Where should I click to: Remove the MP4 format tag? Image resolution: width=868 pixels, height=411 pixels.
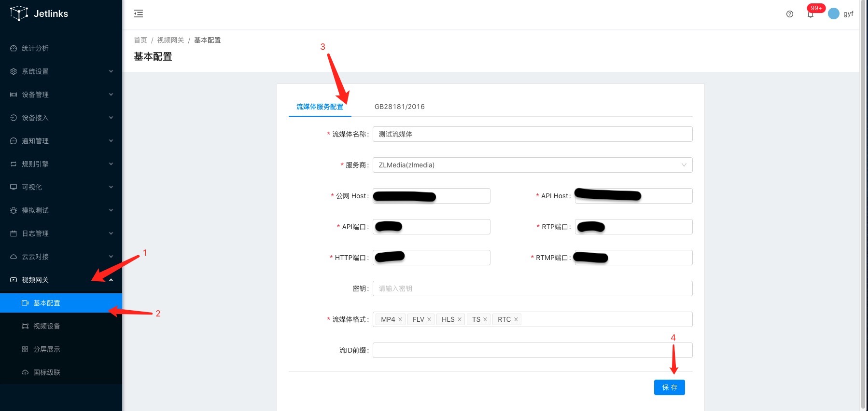tap(400, 319)
